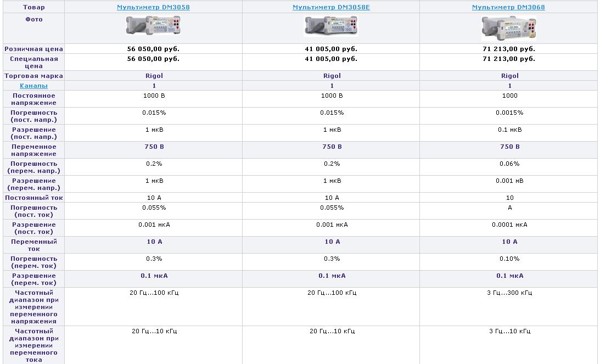Click the DM3058E multimeter photo
Viewport: 600px width, 364px height.
click(331, 26)
